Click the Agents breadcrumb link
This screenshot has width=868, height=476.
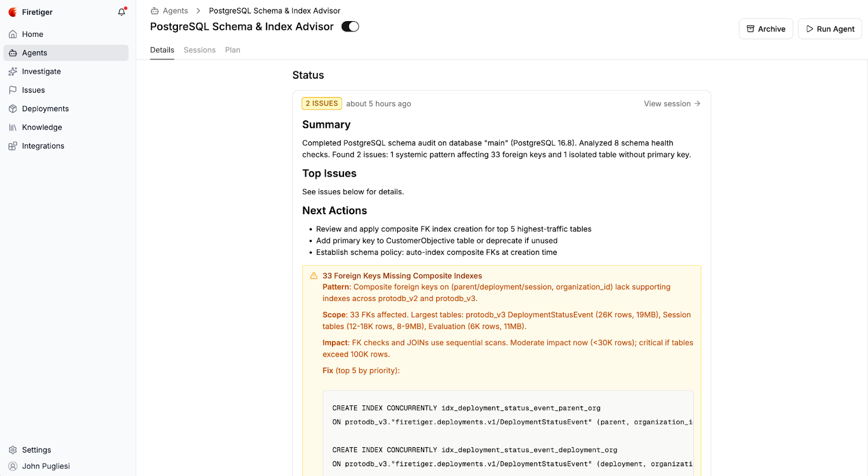pos(175,11)
